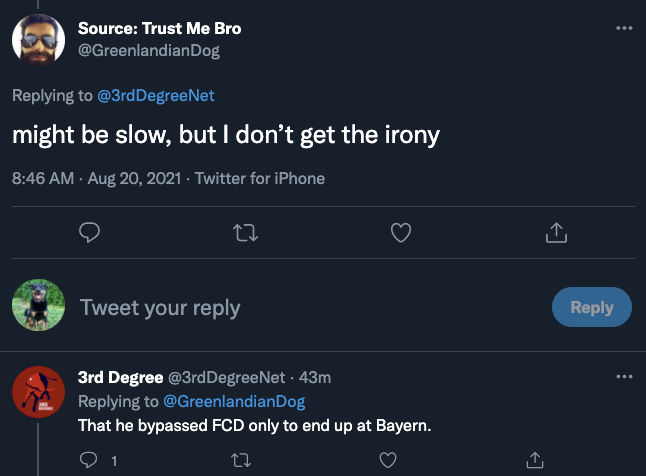Like the main tweet with heart icon
This screenshot has width=646, height=476.
[x=401, y=232]
